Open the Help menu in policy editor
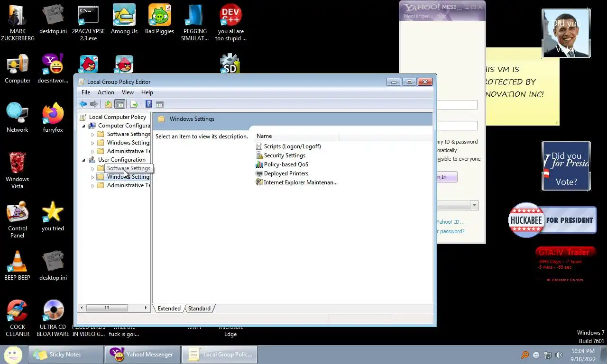The width and height of the screenshot is (607, 364). tap(147, 92)
